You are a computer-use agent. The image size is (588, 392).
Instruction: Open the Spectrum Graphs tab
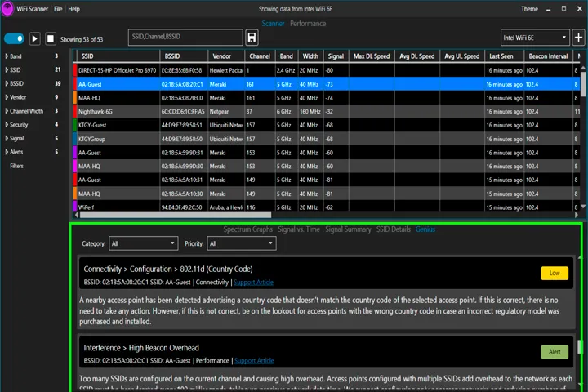(x=248, y=229)
